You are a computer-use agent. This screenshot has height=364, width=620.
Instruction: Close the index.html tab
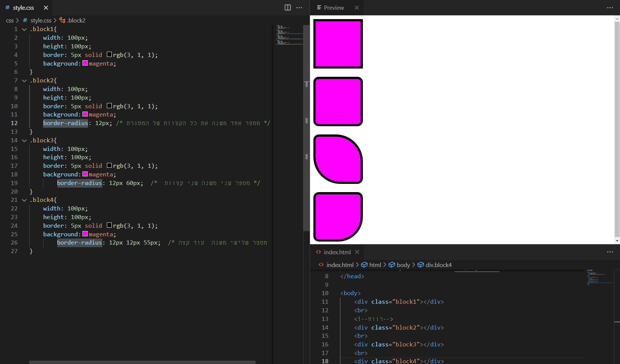point(357,252)
